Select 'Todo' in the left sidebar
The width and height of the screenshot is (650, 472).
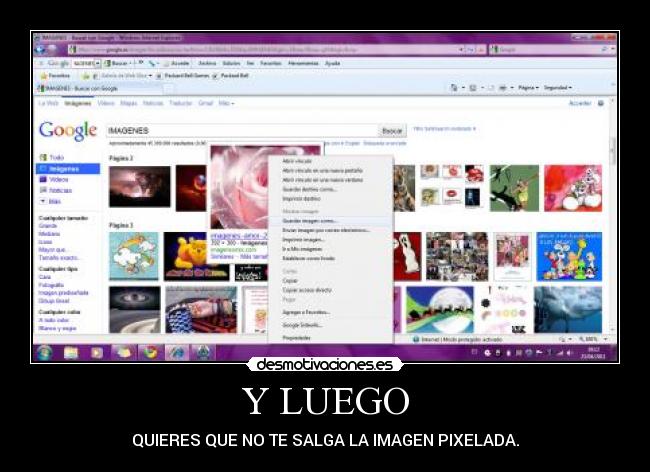tap(56, 157)
